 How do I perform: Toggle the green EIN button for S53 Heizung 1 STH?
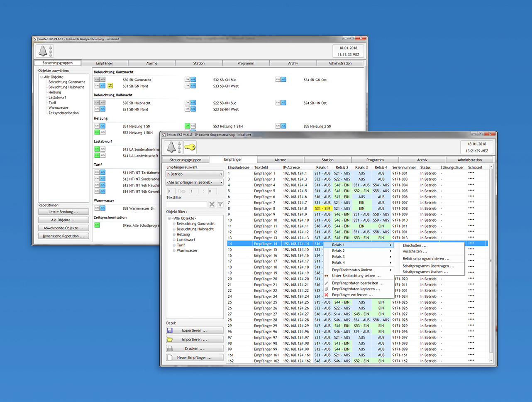(188, 126)
